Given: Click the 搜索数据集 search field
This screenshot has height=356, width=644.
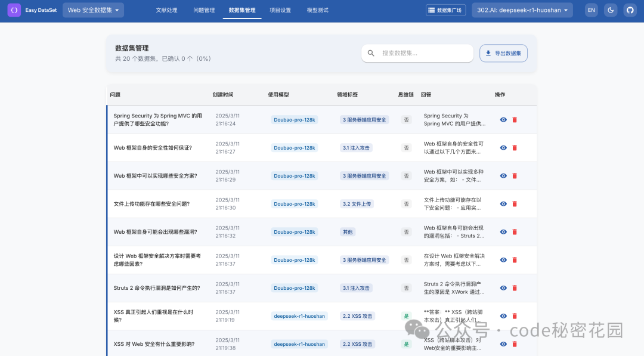Looking at the screenshot, I should (417, 54).
